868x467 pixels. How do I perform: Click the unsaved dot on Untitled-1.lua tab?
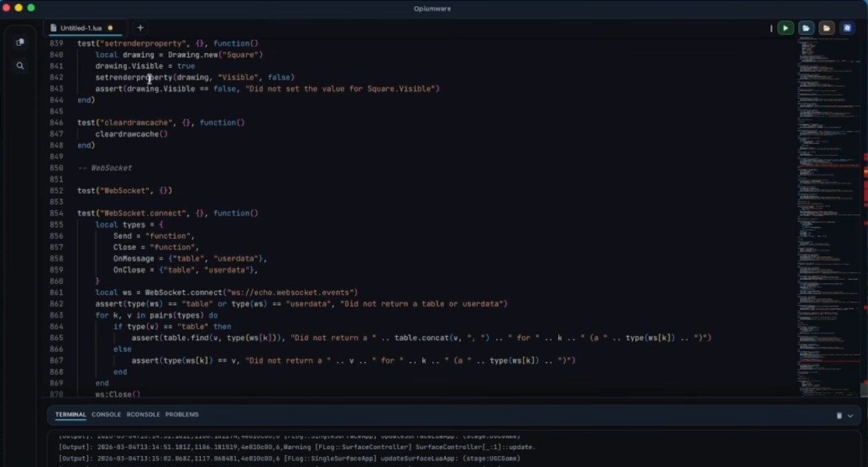111,28
